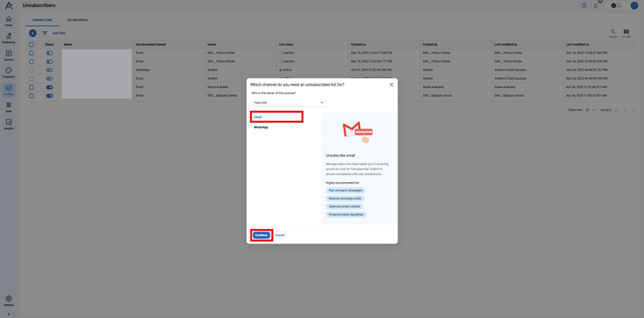The height and width of the screenshot is (318, 644).
Task: Click the 1-6 of 6 pagination text
Action: tap(605, 110)
